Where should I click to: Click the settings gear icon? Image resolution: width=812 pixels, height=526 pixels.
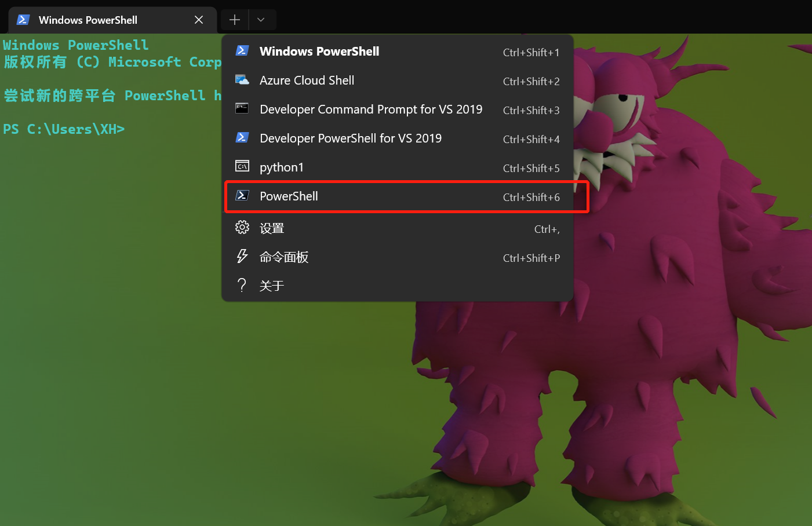[x=242, y=227]
